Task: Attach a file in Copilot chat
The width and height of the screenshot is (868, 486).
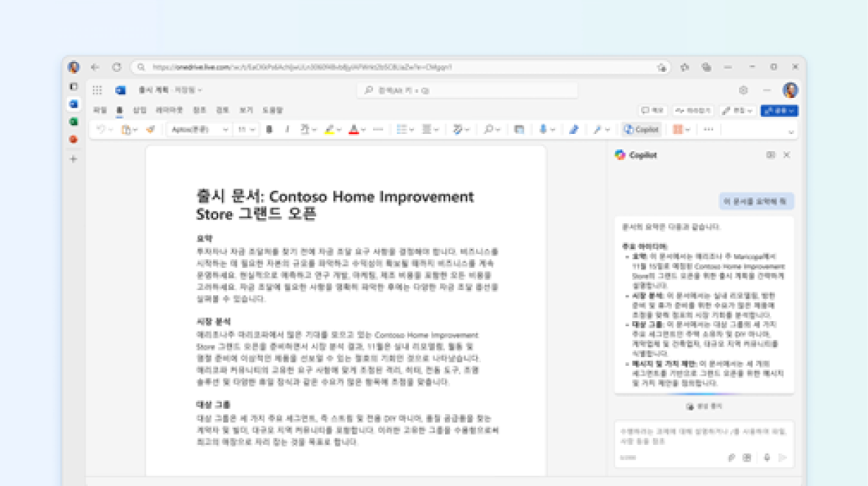Action: [x=731, y=458]
